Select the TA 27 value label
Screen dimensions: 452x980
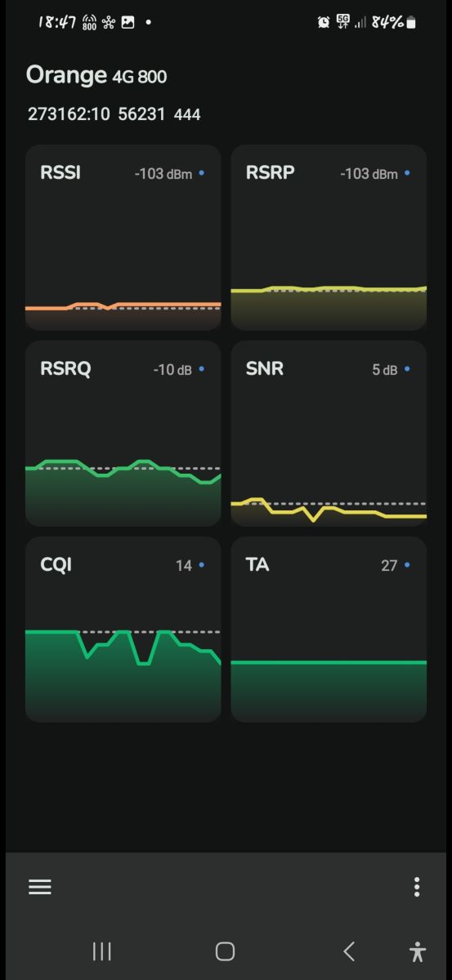tap(389, 565)
